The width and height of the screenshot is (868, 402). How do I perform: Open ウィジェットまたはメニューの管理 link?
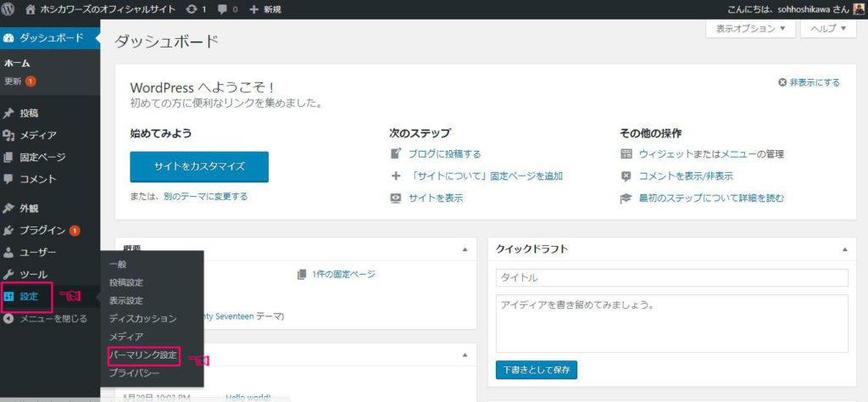point(711,154)
